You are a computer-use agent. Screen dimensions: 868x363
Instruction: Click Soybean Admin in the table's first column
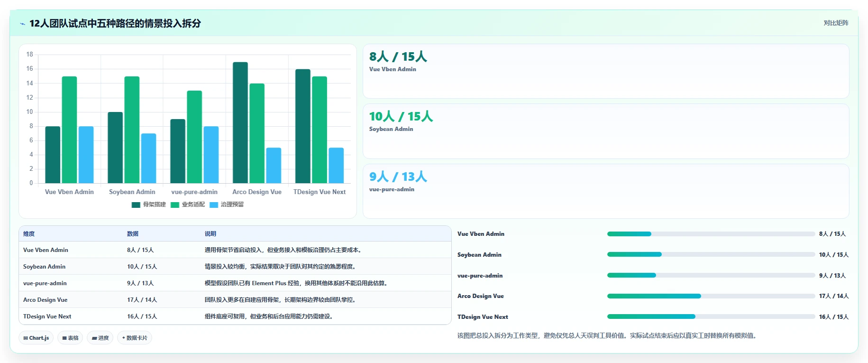44,267
